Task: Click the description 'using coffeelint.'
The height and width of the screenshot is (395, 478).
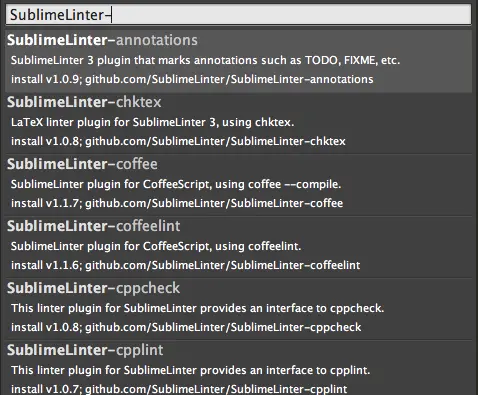Action: tap(156, 246)
